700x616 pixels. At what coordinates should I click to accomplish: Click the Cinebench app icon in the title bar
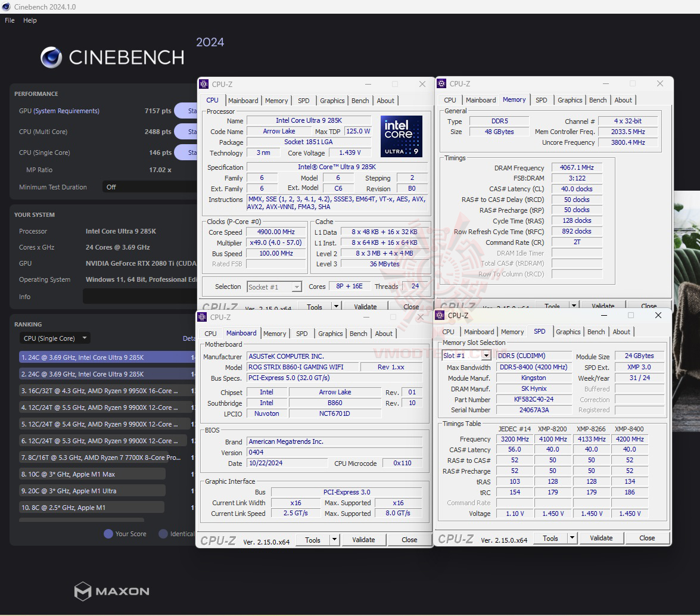click(7, 7)
